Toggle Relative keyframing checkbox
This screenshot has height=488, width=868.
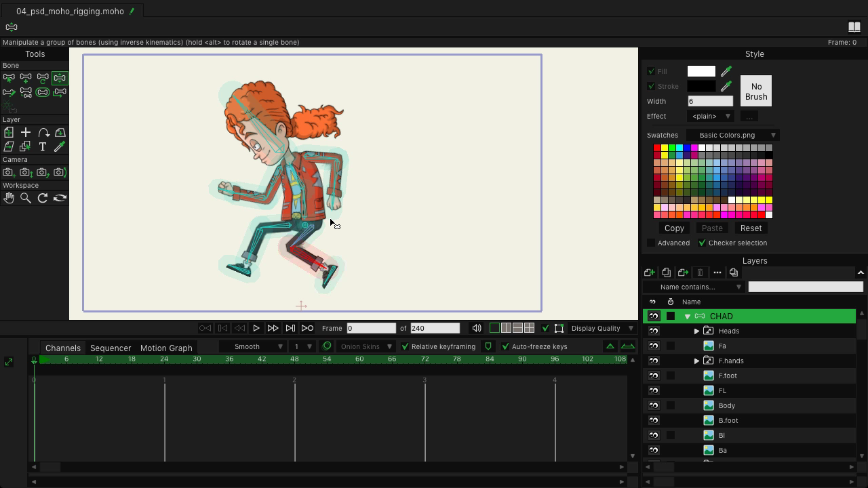click(406, 346)
